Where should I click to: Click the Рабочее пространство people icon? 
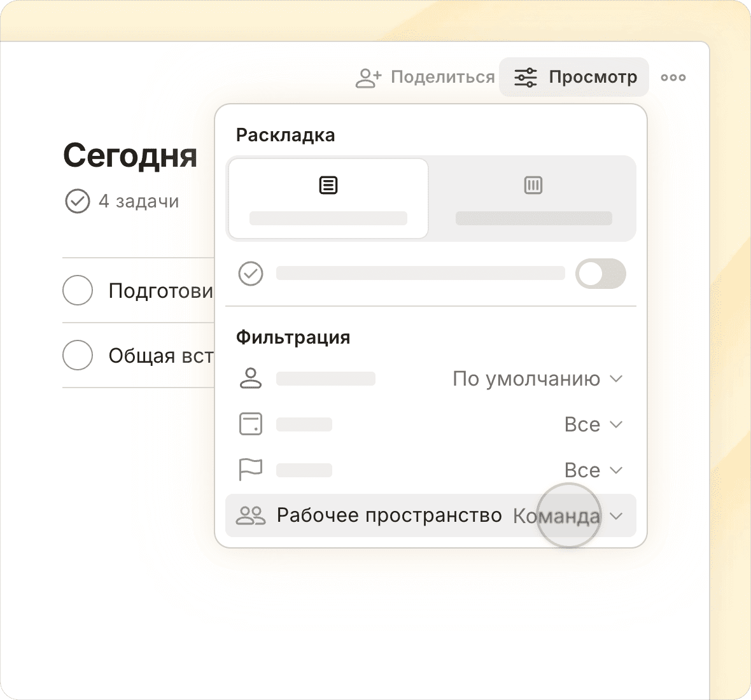[251, 515]
